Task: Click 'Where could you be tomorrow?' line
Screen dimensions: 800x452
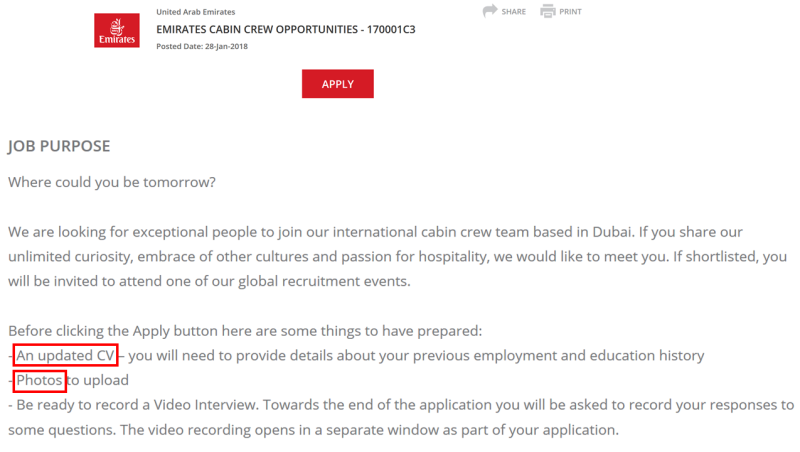Action: click(x=112, y=182)
